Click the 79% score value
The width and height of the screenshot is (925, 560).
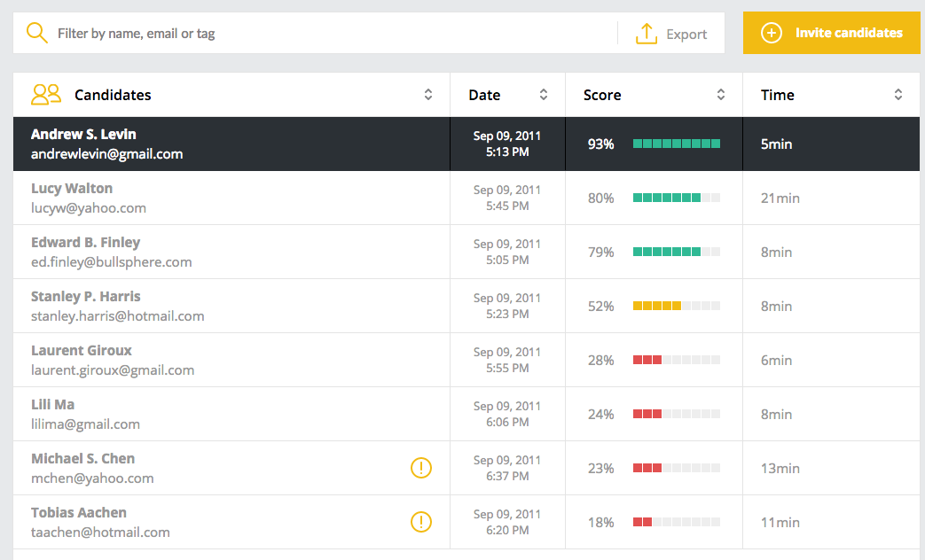click(x=600, y=253)
